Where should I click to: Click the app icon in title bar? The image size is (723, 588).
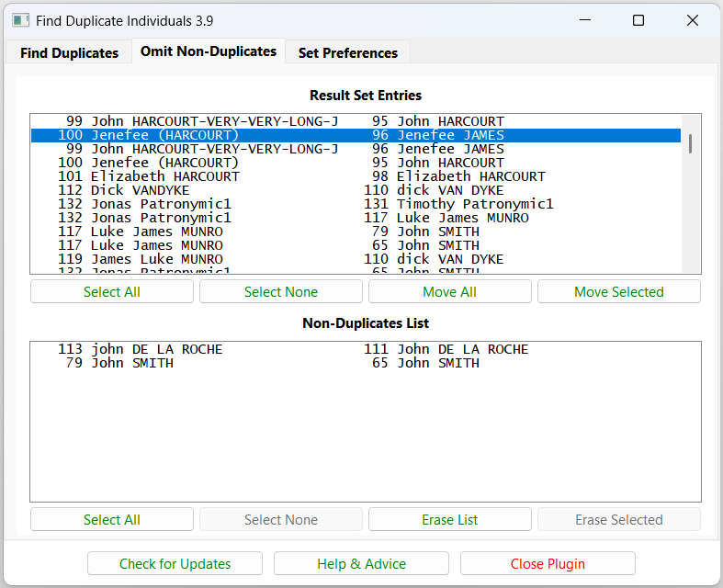click(x=20, y=20)
